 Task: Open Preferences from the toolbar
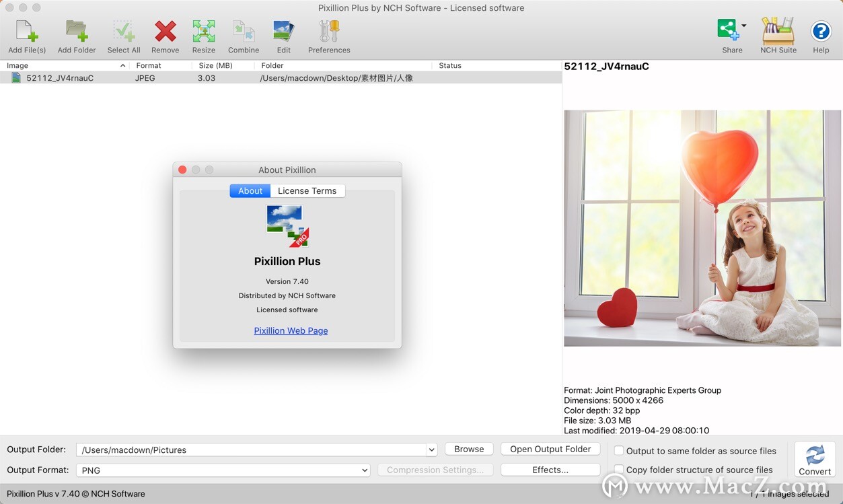click(329, 32)
